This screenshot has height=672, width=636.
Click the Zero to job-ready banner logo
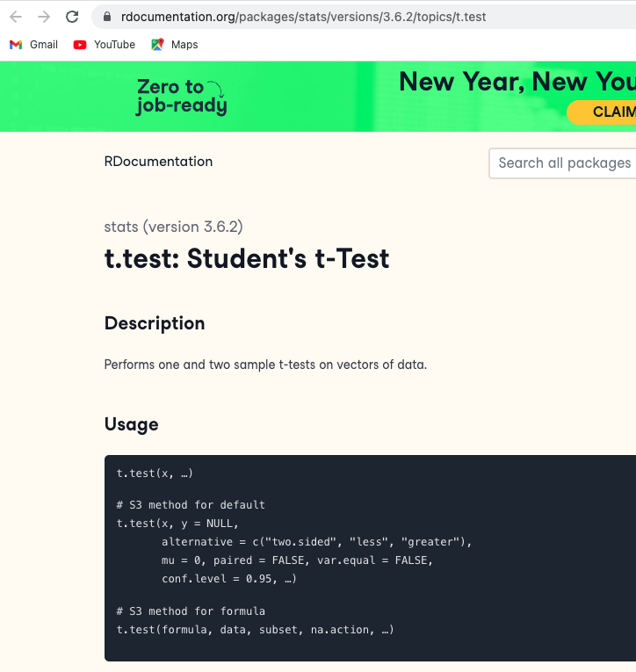point(181,97)
